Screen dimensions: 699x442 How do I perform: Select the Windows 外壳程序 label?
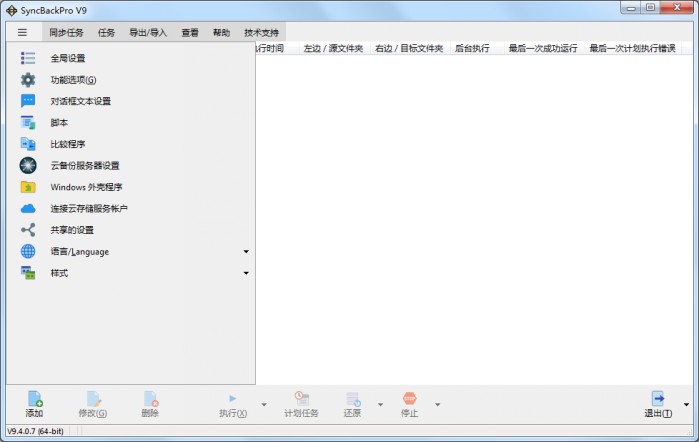point(86,187)
